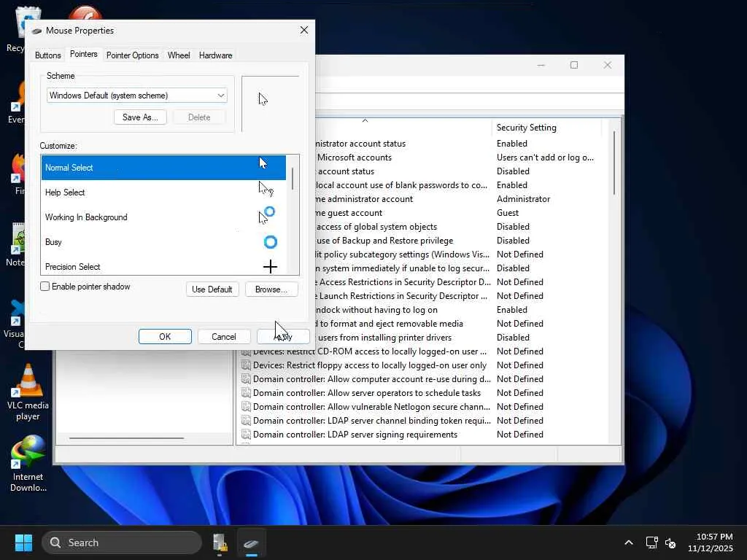
Task: Click the Browse... button
Action: pyautogui.click(x=271, y=289)
